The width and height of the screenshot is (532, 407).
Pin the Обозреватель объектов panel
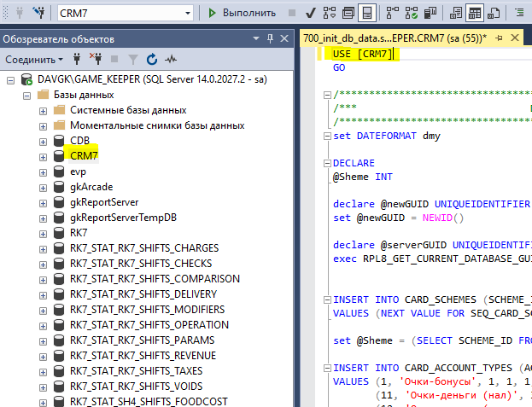(270, 38)
